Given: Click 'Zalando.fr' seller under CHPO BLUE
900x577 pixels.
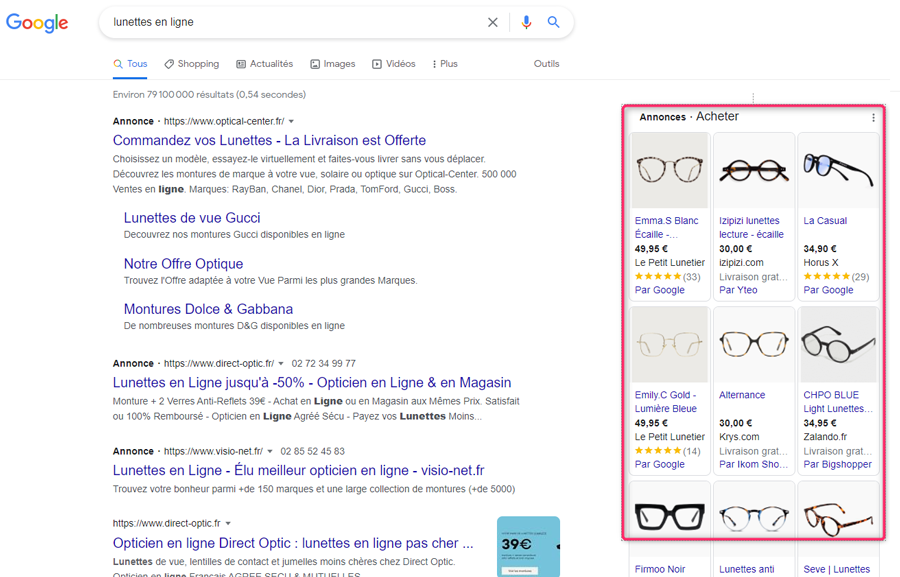Looking at the screenshot, I should coord(825,437).
